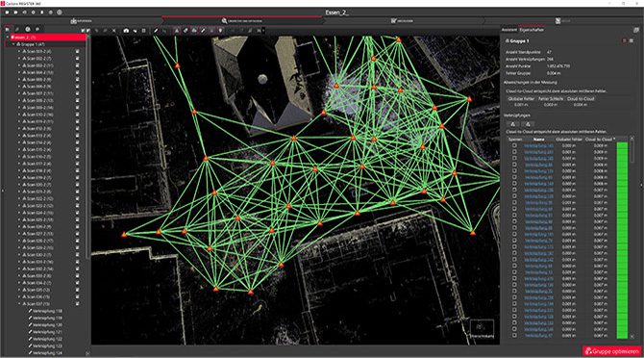Open the Überprüfen und Optimieren step
644x358 pixels.
pos(242,21)
